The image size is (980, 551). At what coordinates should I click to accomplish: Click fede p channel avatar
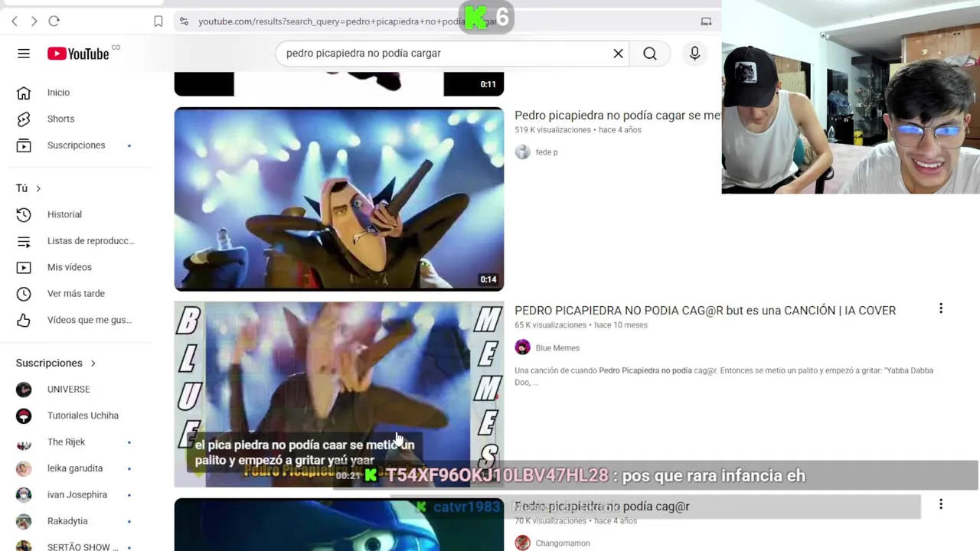point(522,152)
